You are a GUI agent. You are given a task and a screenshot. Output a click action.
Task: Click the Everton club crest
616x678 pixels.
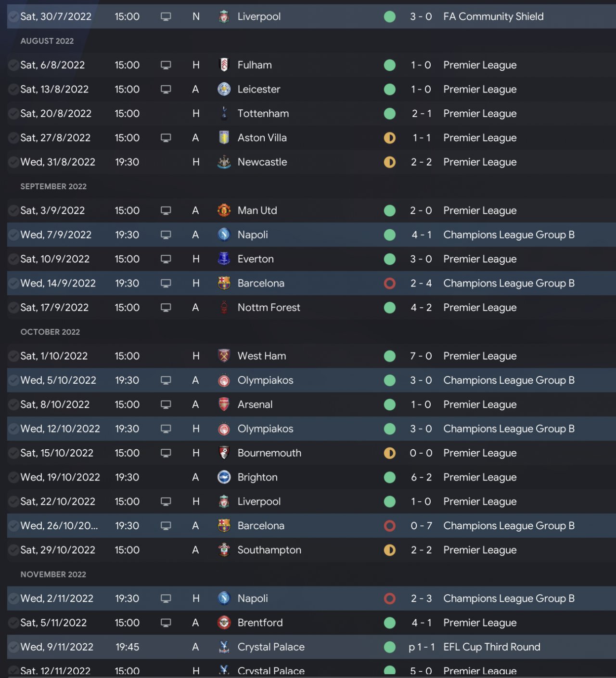tap(224, 259)
